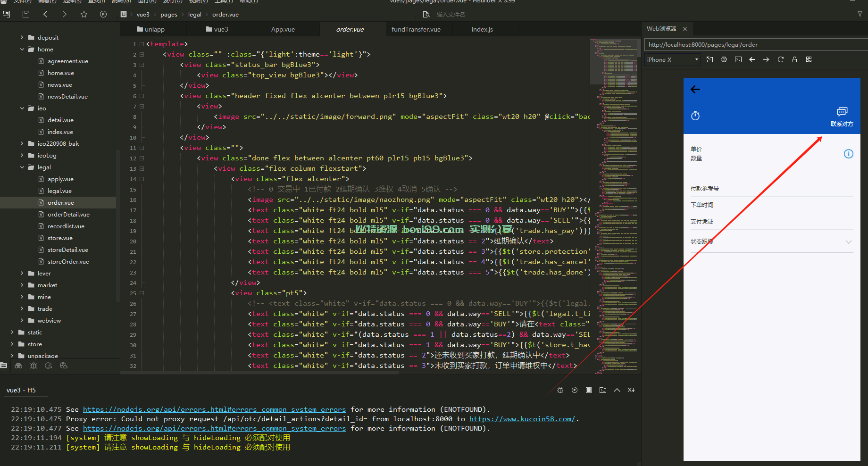The image size is (868, 466).
Task: Open the kucoin58.com link in console
Action: 522,419
